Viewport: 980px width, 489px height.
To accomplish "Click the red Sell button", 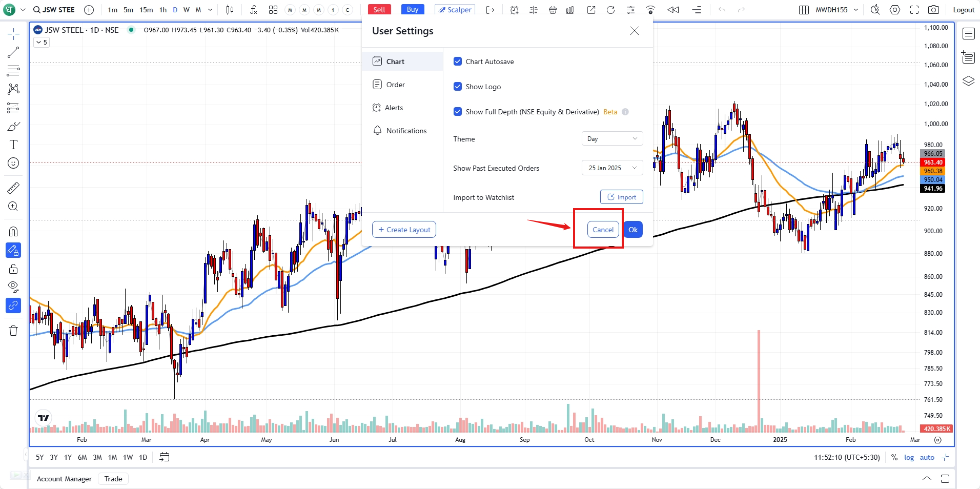I will 379,10.
